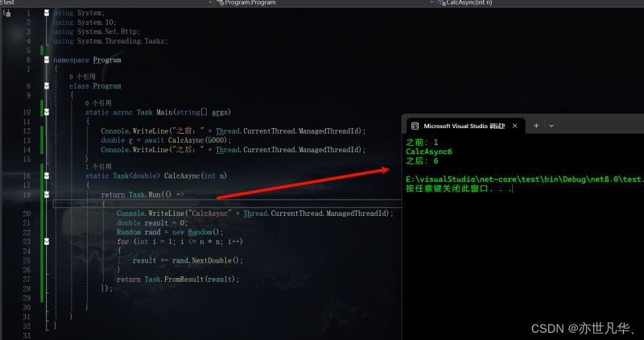Open the '1 个引用' CodeLens above CalcAsync

pyautogui.click(x=97, y=167)
